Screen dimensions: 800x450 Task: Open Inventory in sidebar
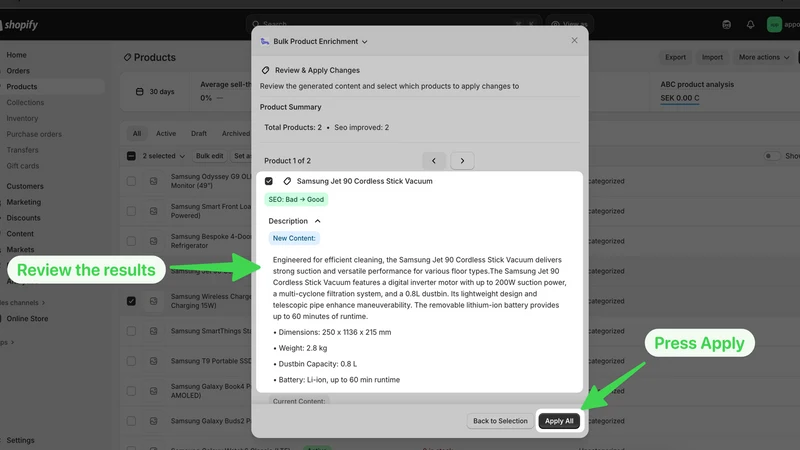tap(22, 118)
